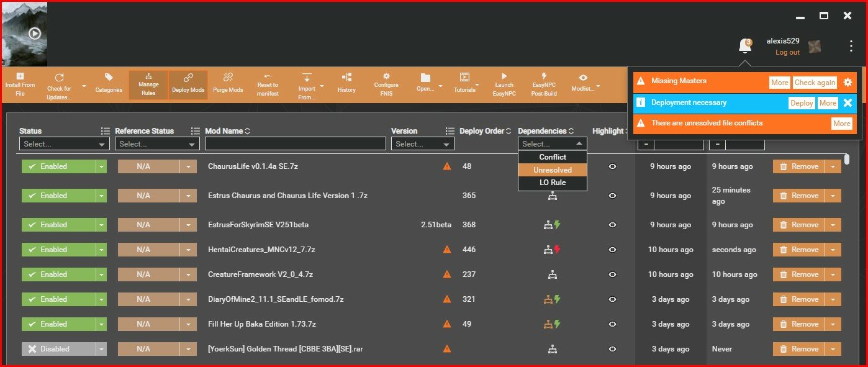This screenshot has width=868, height=367.
Task: Click warning icon on ChaurusLife row
Action: coord(447,166)
